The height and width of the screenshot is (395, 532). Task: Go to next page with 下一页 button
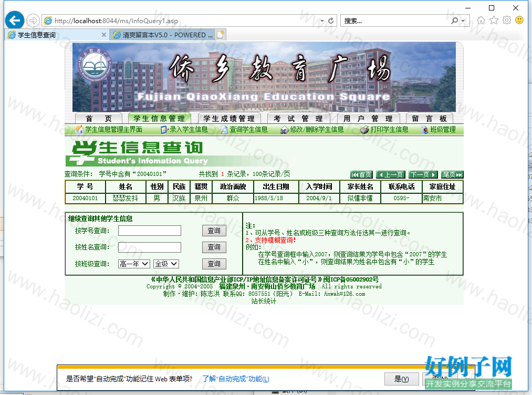coord(423,175)
